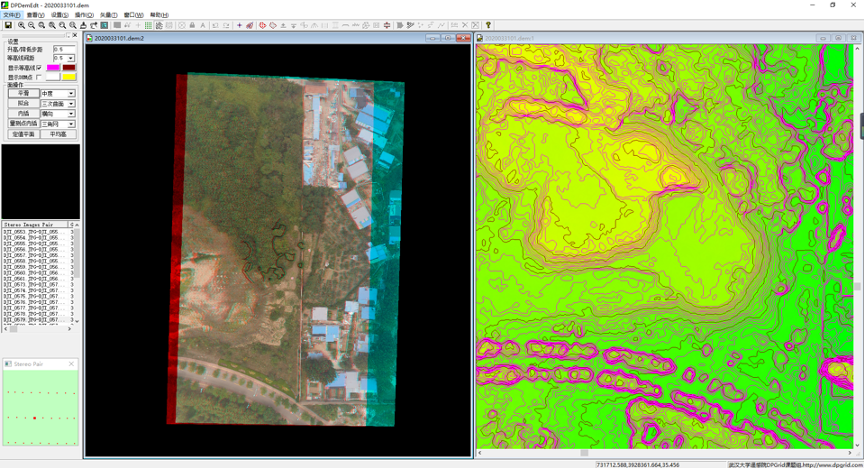Toggle the 显示DEM点 checkbox
The height and width of the screenshot is (468, 864).
pyautogui.click(x=39, y=77)
